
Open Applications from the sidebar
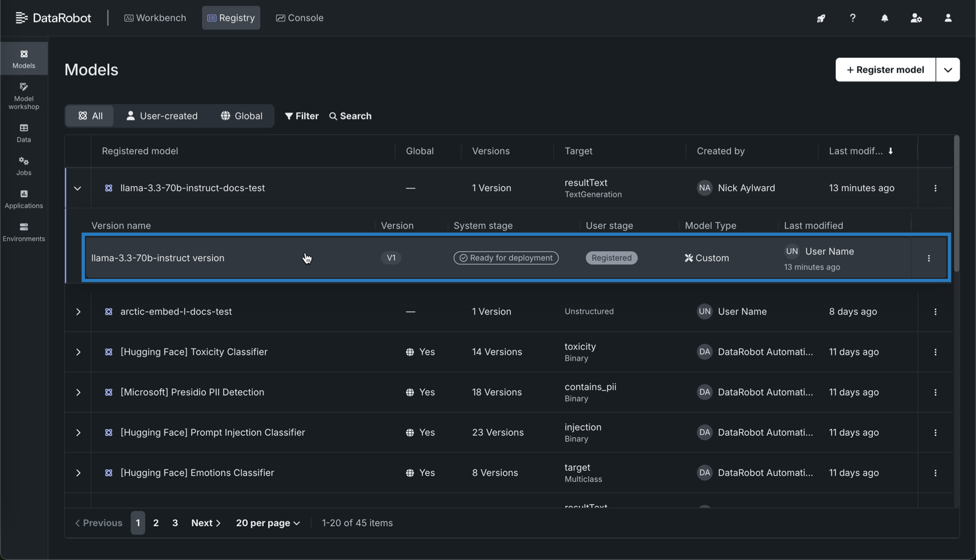pyautogui.click(x=23, y=199)
